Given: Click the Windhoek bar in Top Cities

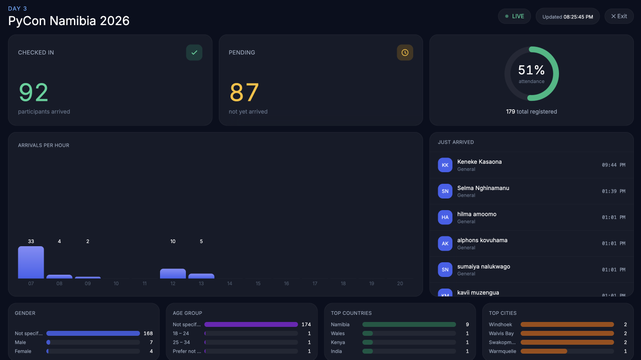Looking at the screenshot, I should pyautogui.click(x=567, y=324).
